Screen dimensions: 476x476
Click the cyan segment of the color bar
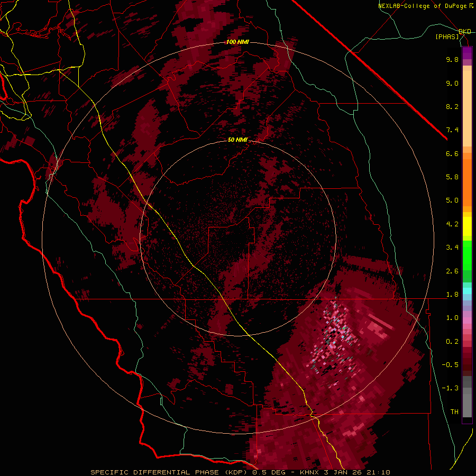(x=467, y=291)
